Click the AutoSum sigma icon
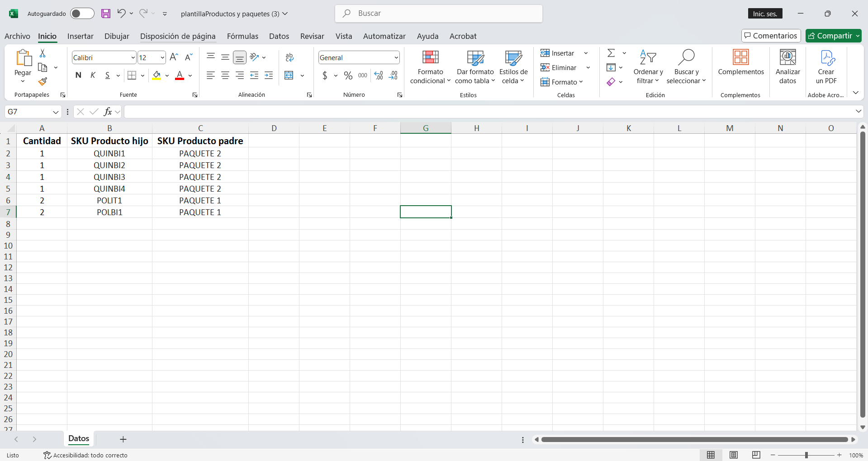 [x=611, y=53]
